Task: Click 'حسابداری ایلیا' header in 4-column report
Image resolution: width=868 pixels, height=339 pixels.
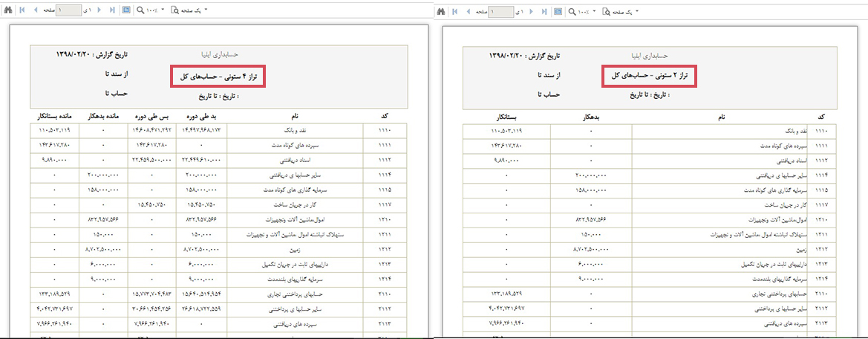Action: (221, 55)
